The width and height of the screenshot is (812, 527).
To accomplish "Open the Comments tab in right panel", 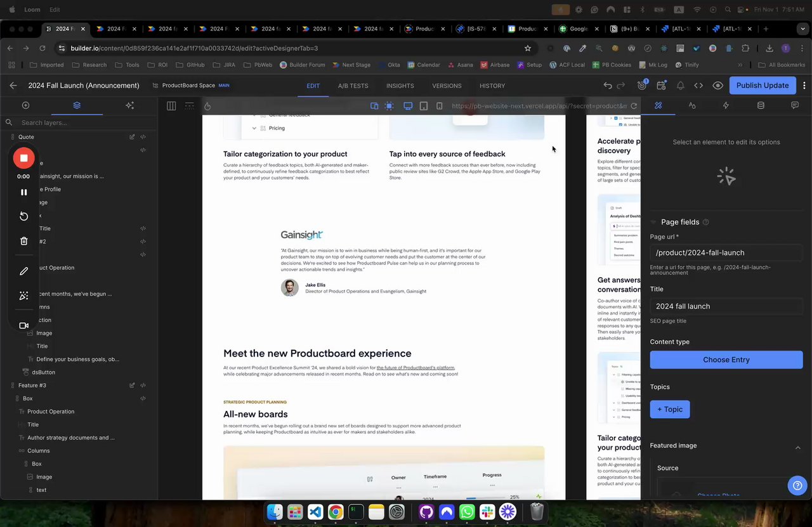I will [x=795, y=105].
